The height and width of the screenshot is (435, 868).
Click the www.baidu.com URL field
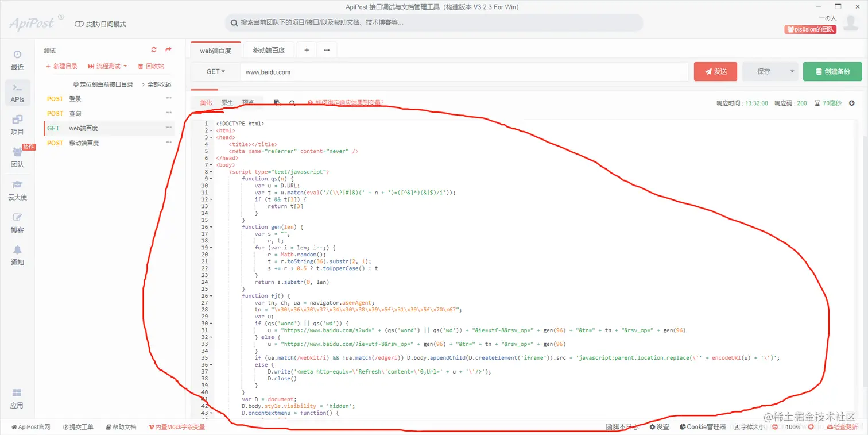464,72
